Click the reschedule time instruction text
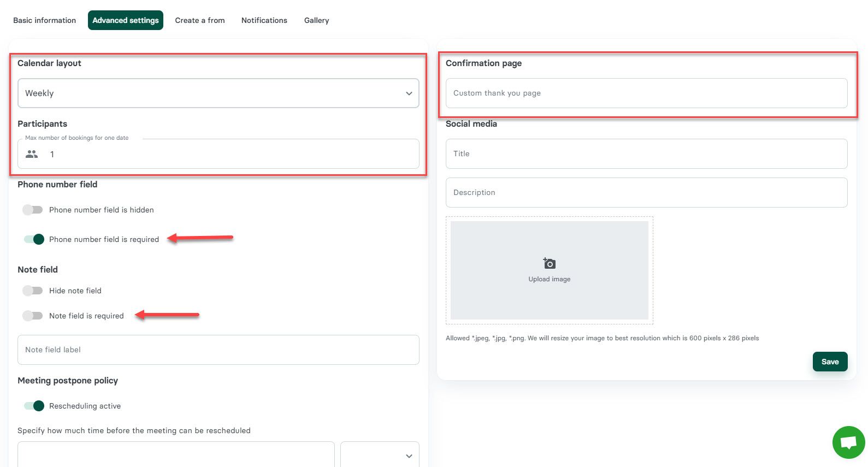The height and width of the screenshot is (467, 868). [134, 430]
